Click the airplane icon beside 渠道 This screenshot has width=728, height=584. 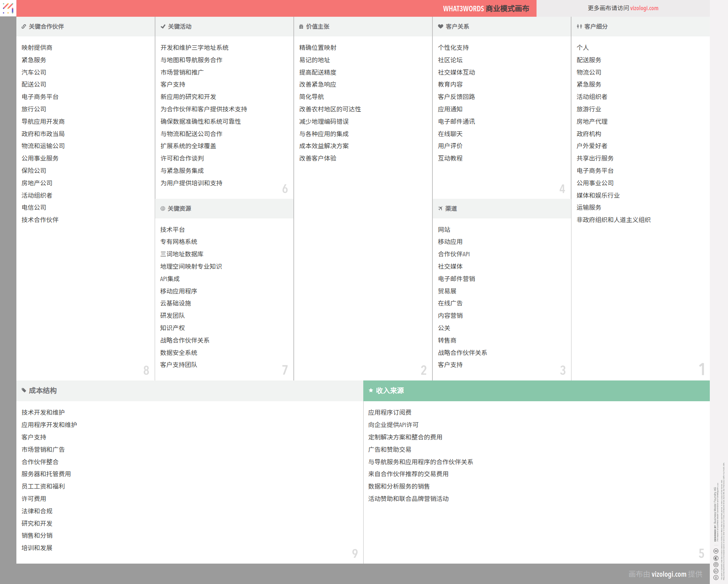tap(440, 209)
